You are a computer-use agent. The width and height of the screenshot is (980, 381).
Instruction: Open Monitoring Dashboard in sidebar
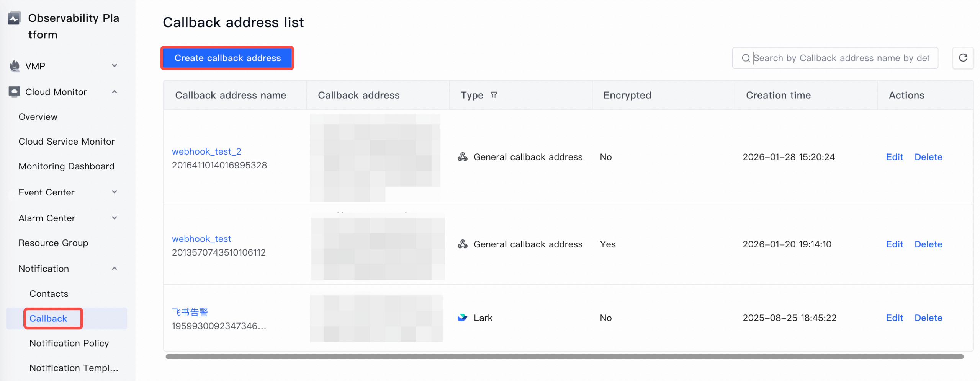coord(66,166)
